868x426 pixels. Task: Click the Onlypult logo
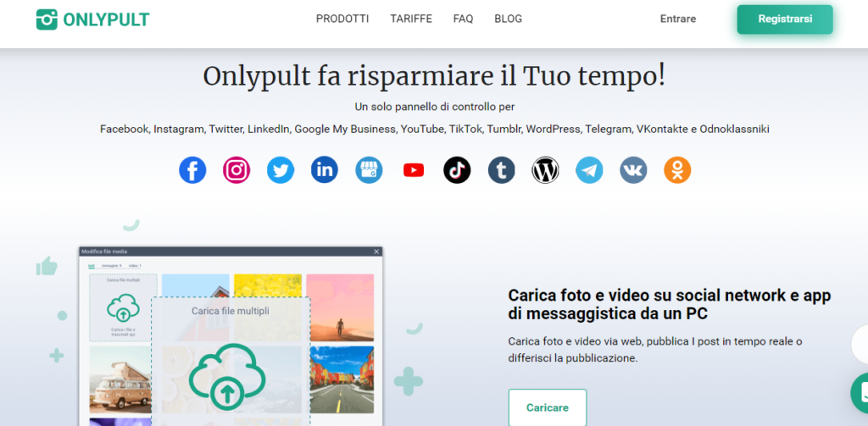point(93,19)
